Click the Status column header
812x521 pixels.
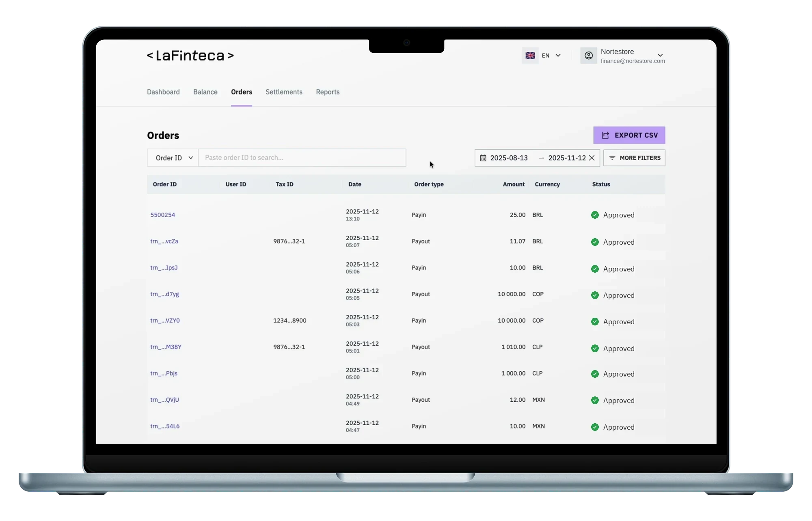pyautogui.click(x=601, y=184)
